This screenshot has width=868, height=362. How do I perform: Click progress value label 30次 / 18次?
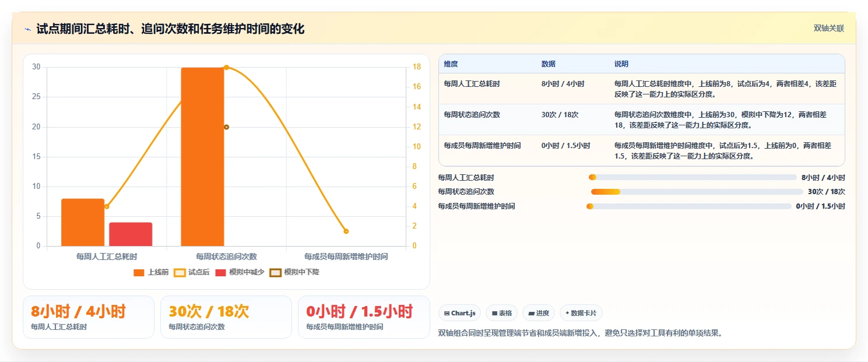(x=827, y=192)
